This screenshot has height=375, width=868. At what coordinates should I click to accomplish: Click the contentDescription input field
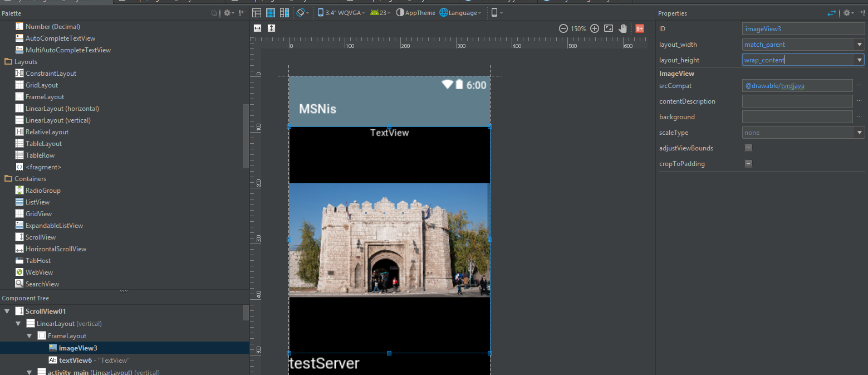point(797,101)
